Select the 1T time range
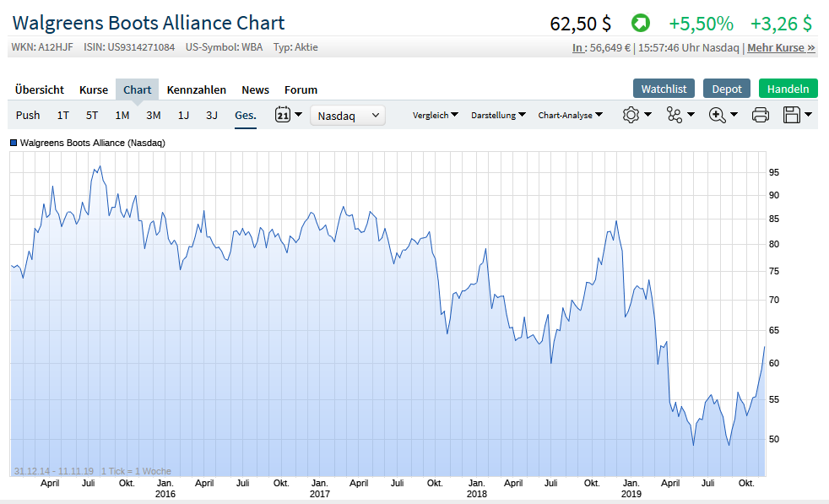 coord(63,115)
